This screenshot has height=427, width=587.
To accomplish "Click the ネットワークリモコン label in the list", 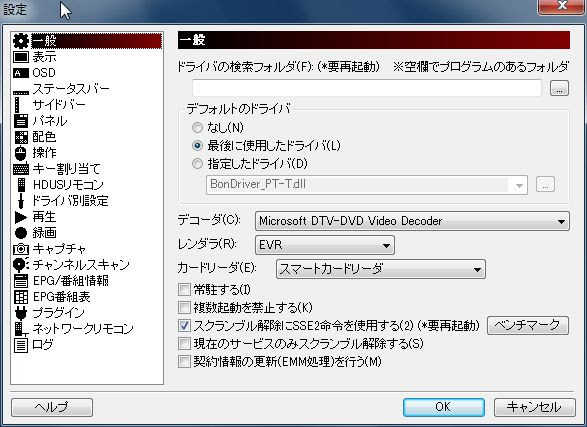I will (83, 329).
